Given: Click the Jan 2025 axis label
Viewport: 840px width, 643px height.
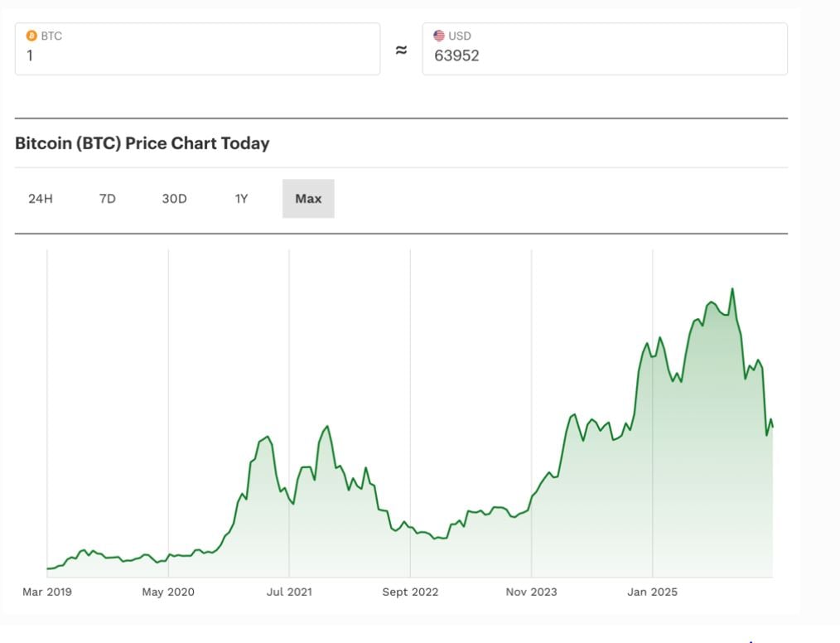Looking at the screenshot, I should (650, 592).
